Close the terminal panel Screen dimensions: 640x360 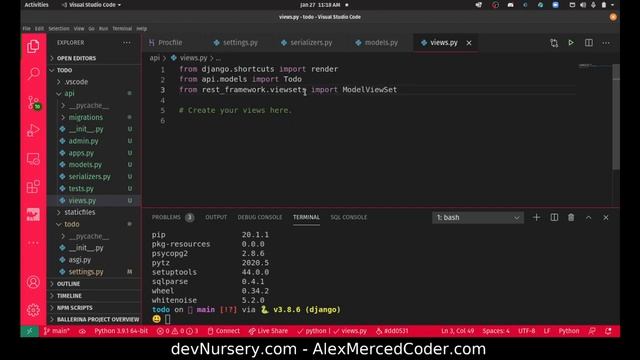(x=606, y=218)
